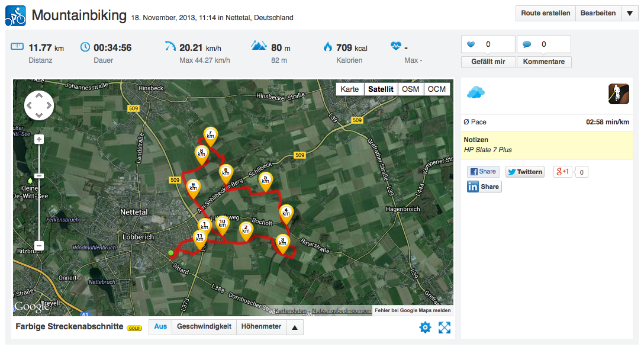Turn colored segments Aus
This screenshot has height=350, width=644.
tap(160, 326)
